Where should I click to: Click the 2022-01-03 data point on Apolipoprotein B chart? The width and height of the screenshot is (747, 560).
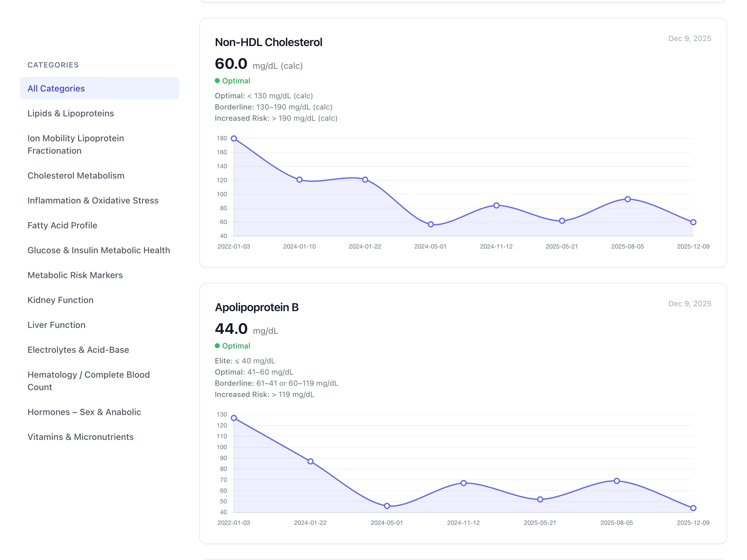[234, 418]
